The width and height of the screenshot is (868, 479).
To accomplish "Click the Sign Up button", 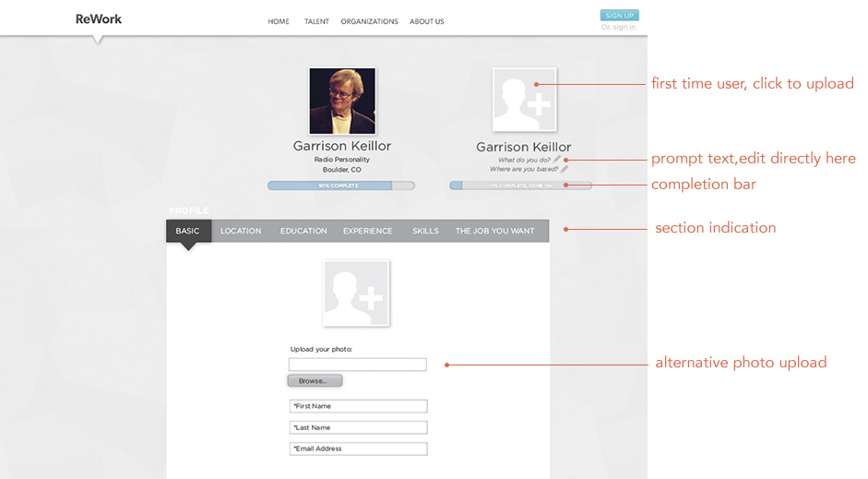I will pyautogui.click(x=620, y=16).
